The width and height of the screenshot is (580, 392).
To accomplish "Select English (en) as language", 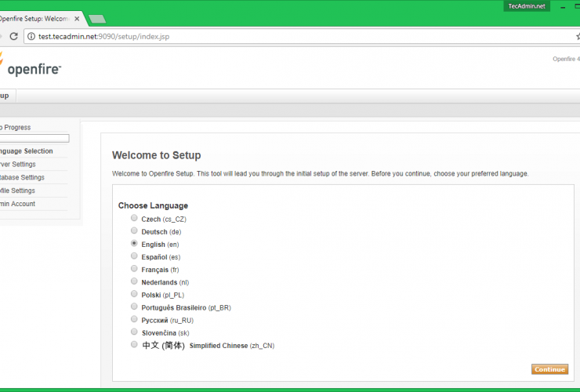I will click(x=134, y=244).
